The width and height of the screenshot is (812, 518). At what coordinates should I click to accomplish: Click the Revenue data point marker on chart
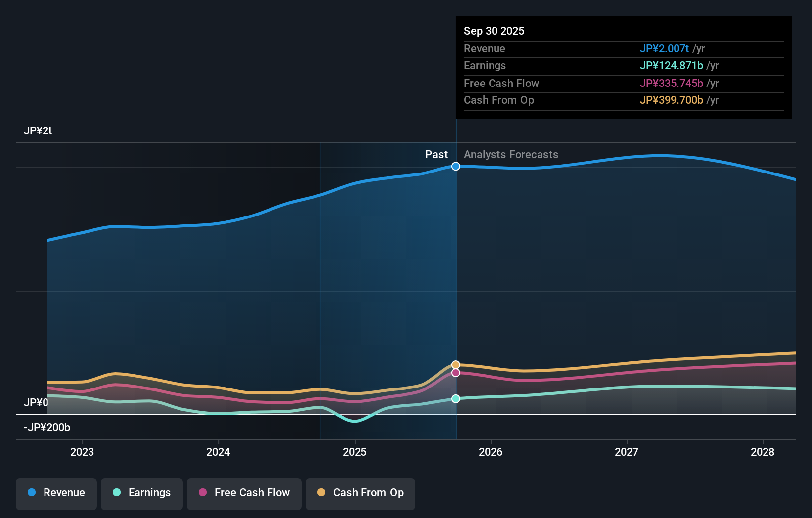click(x=455, y=166)
